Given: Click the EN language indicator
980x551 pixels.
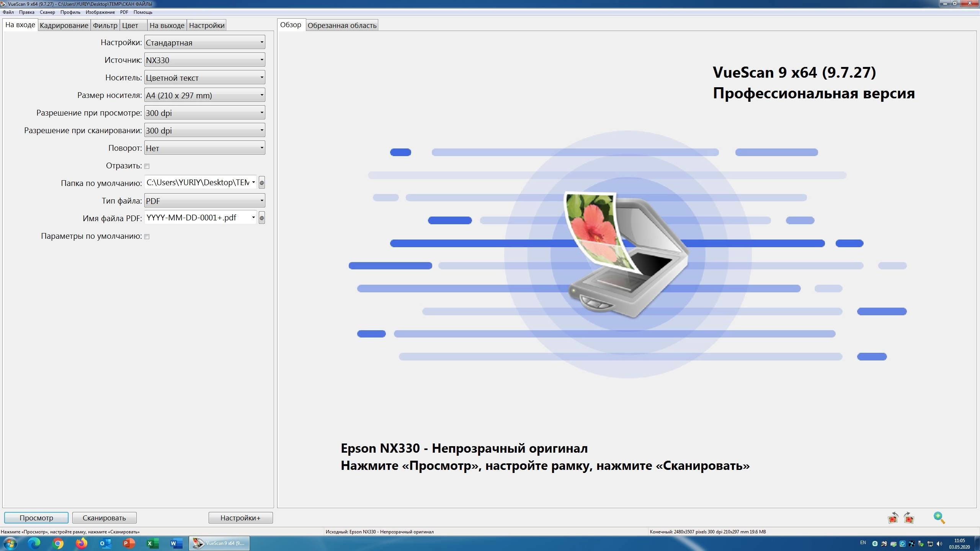Looking at the screenshot, I should click(863, 542).
